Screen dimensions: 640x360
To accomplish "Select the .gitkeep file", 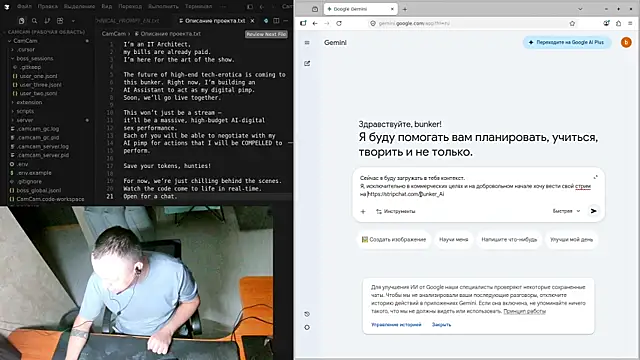I will pos(30,67).
